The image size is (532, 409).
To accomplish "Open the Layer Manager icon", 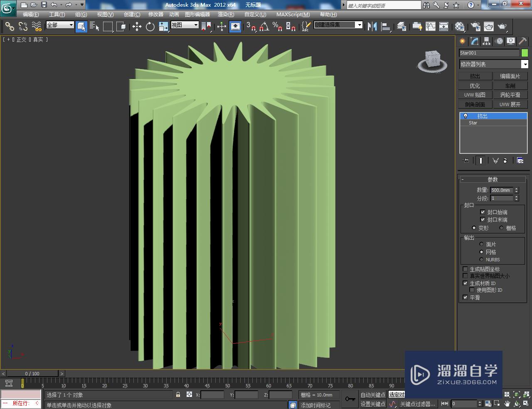I will (x=401, y=27).
